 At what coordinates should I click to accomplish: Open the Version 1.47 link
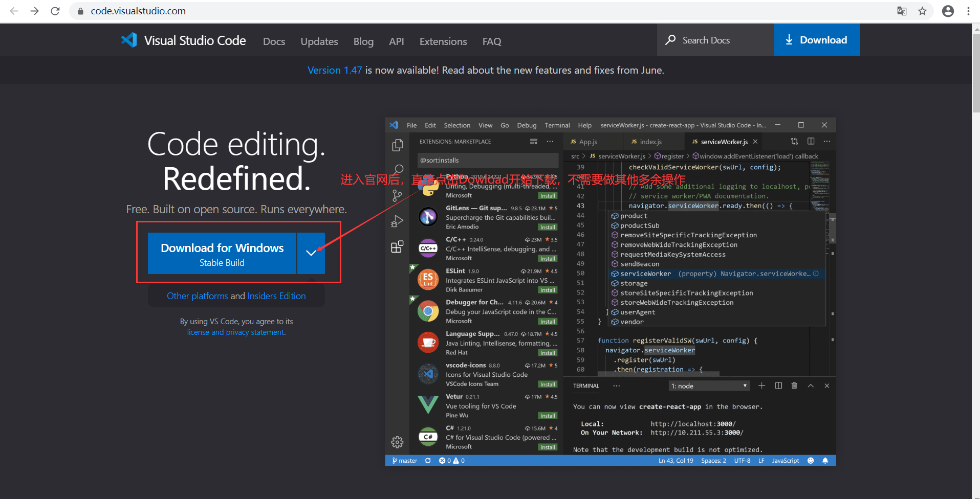click(x=335, y=70)
